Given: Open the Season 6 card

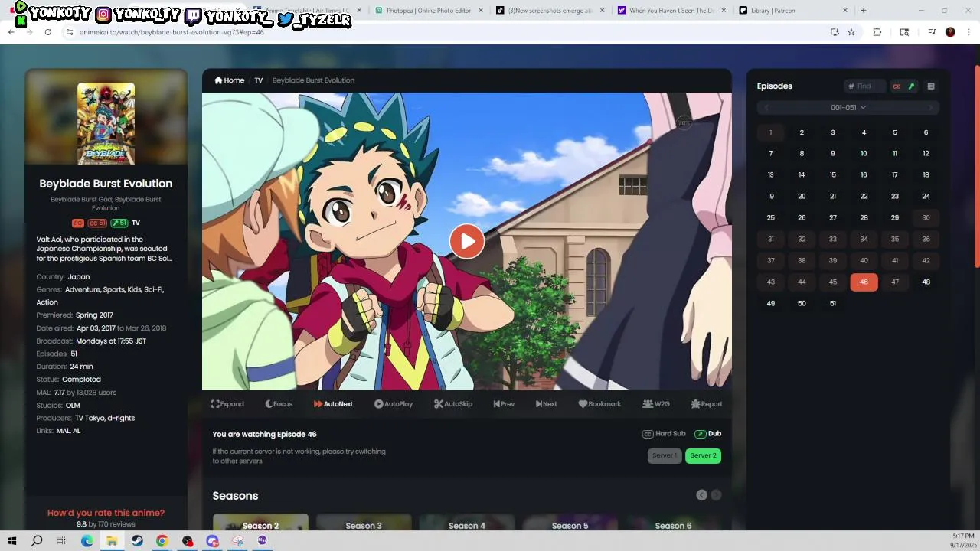Looking at the screenshot, I should coord(673,523).
